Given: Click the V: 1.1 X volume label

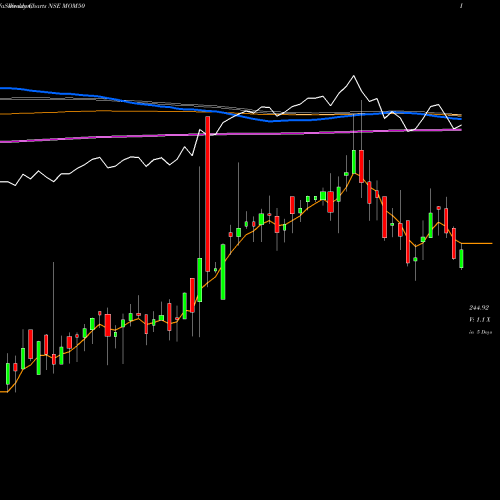Looking at the screenshot, I should [480, 320].
